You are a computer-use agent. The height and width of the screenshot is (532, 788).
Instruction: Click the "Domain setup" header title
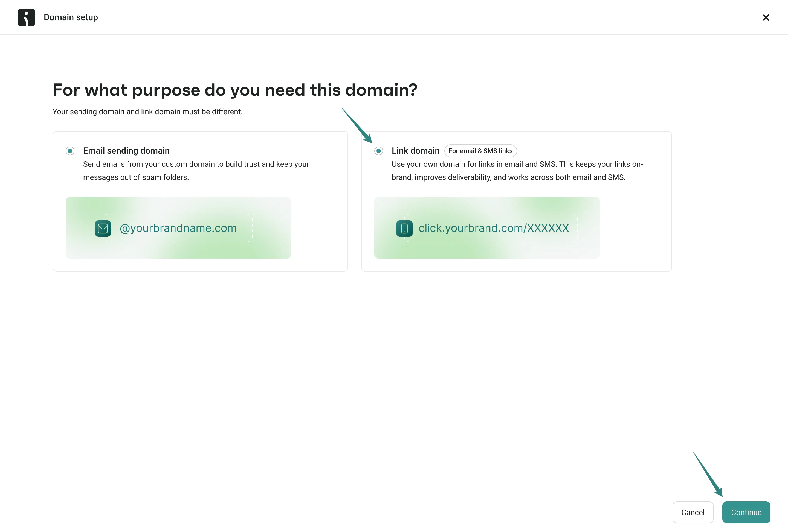pos(71,17)
